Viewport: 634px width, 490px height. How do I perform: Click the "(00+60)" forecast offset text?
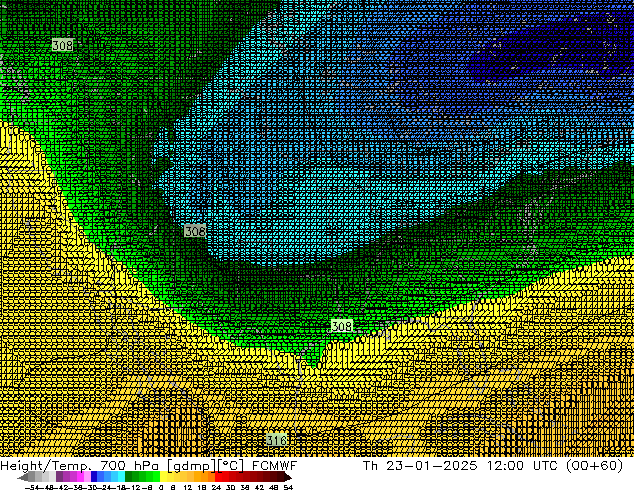pyautogui.click(x=594, y=465)
